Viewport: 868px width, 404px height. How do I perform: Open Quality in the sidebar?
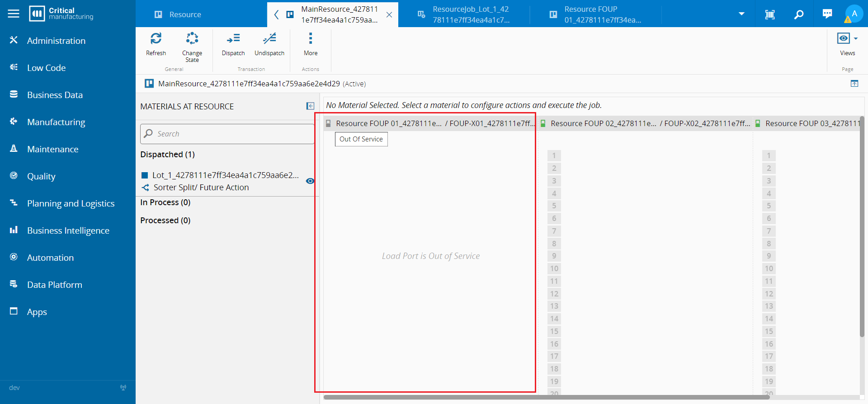[68, 176]
